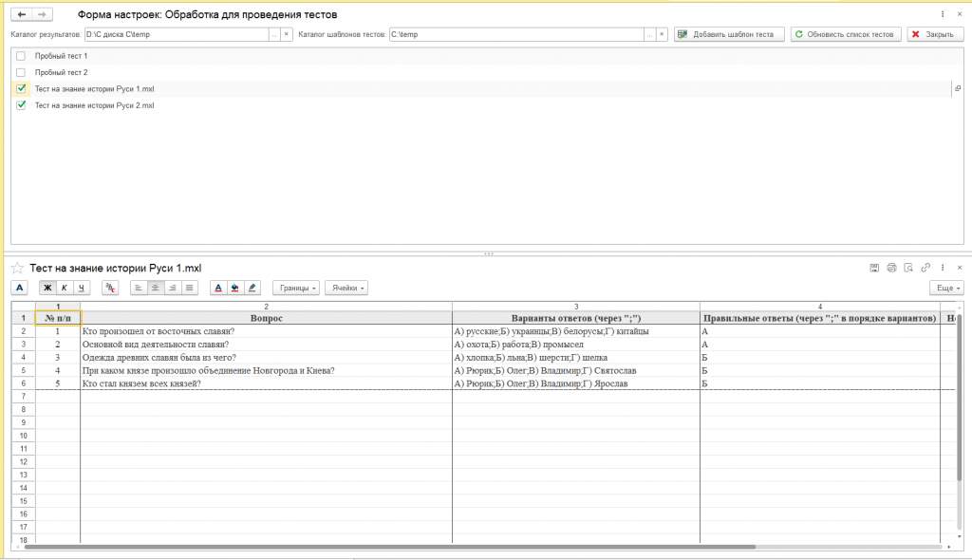
Task: Apply italic formatting with the К button
Action: point(65,288)
